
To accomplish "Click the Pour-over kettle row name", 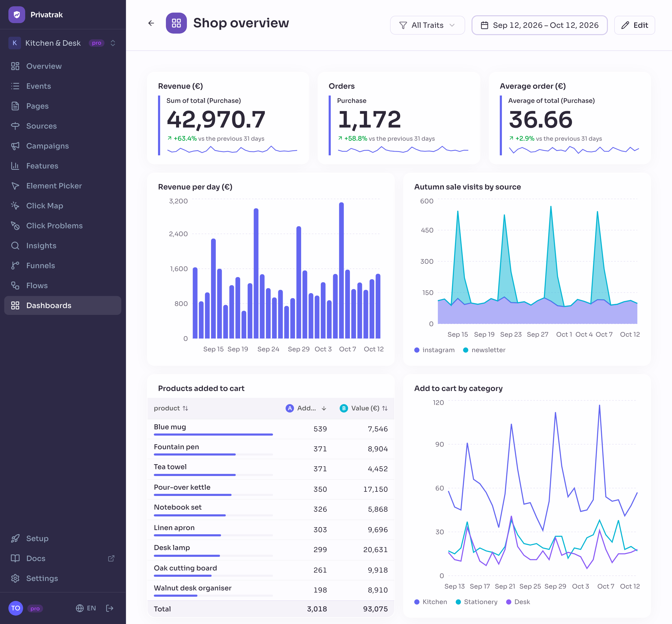I will coord(182,487).
